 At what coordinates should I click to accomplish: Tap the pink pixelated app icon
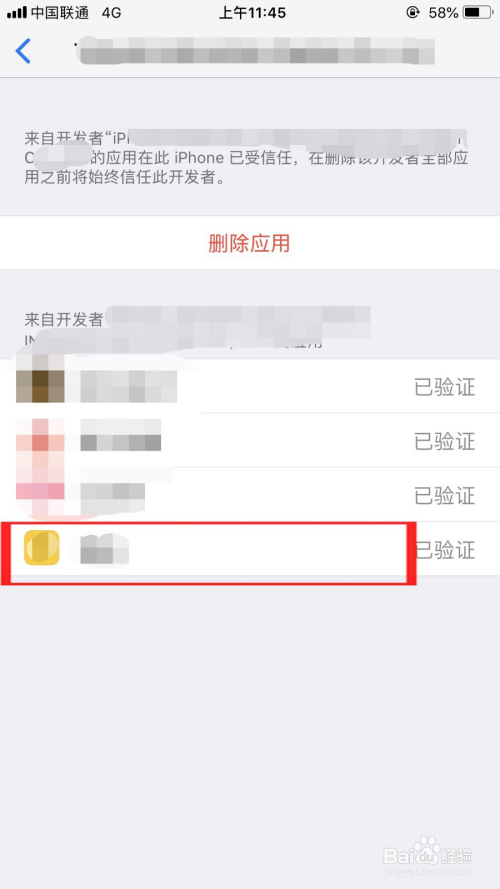coord(40,493)
